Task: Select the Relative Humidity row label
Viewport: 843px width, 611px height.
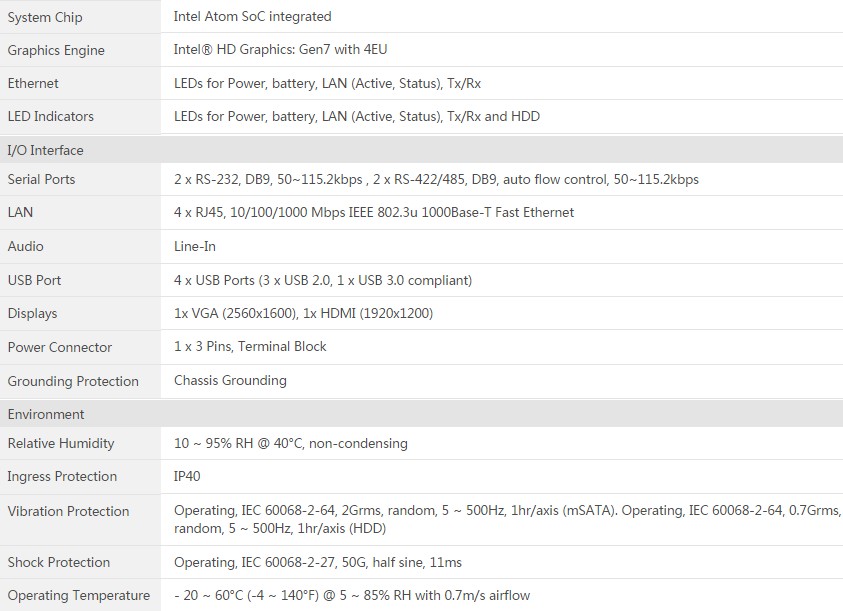Action: pyautogui.click(x=61, y=443)
